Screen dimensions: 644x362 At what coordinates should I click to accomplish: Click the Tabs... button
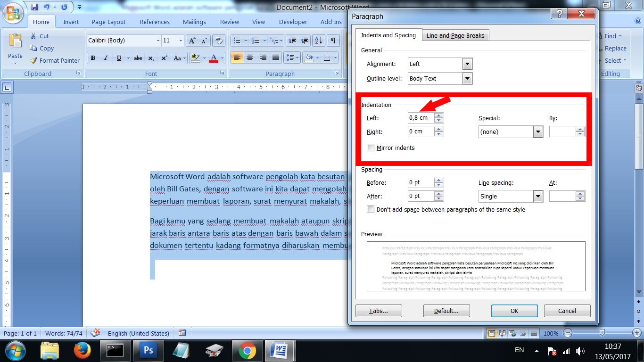[x=379, y=311]
